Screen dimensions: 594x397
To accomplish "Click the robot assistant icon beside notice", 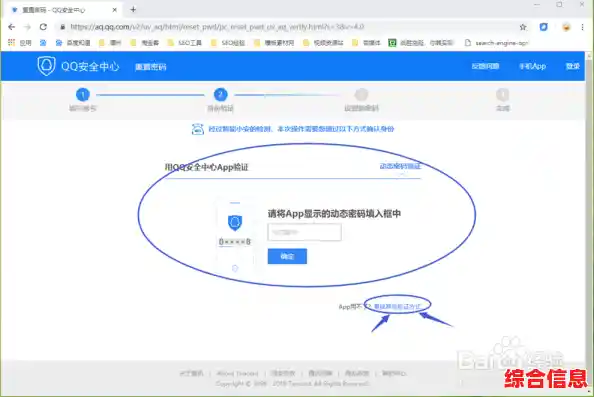I will coord(198,129).
